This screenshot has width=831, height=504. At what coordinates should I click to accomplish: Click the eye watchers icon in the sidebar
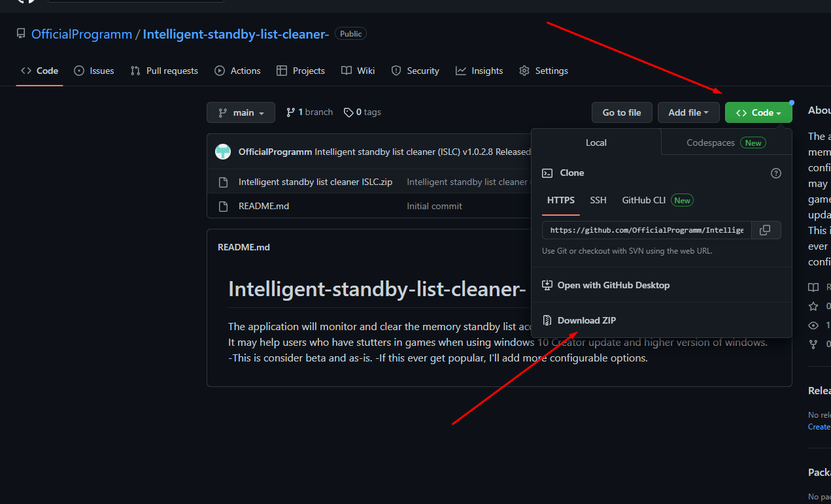click(x=813, y=325)
